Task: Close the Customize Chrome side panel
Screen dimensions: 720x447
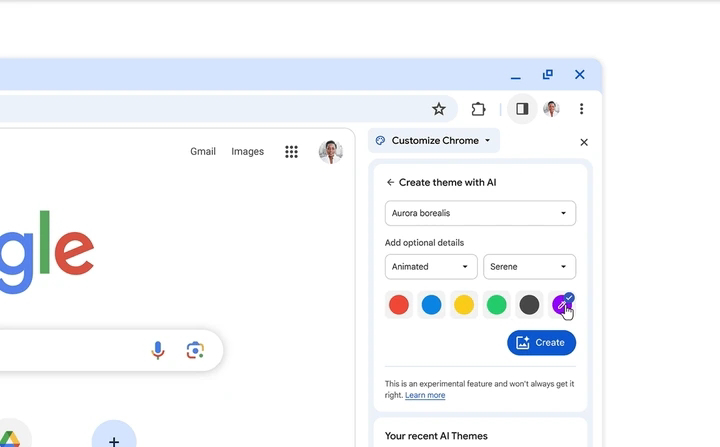Action: [584, 142]
